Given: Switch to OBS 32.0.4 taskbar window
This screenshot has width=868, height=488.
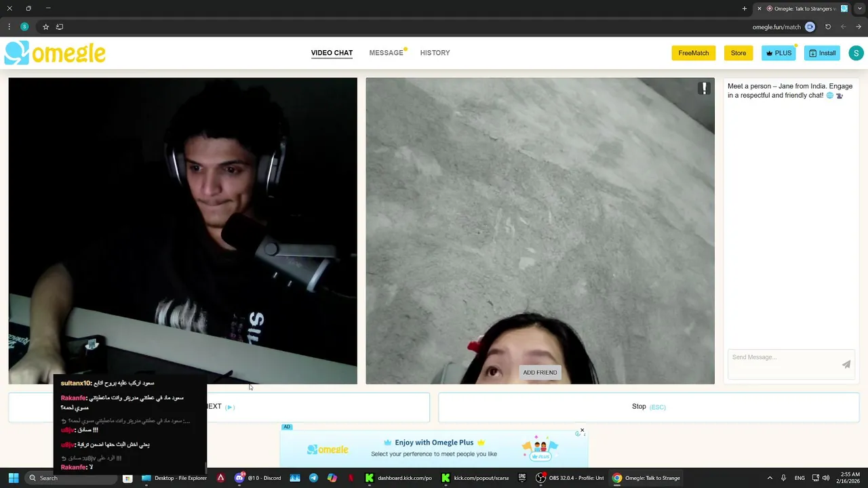Looking at the screenshot, I should [x=571, y=478].
